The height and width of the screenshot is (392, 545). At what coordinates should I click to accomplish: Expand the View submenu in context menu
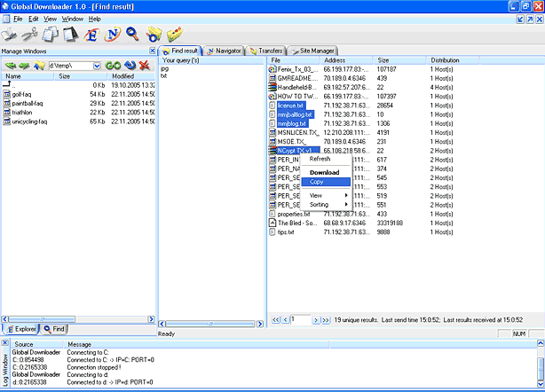pos(326,195)
